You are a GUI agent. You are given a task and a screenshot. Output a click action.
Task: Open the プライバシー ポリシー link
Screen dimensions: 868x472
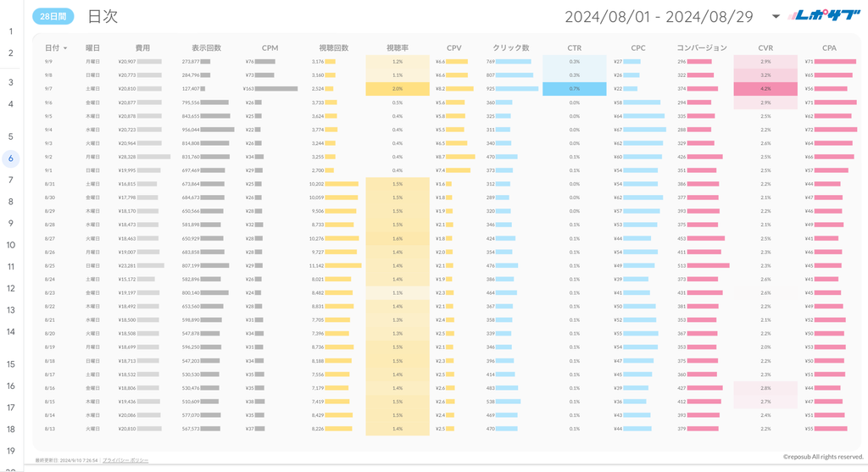pyautogui.click(x=122, y=460)
